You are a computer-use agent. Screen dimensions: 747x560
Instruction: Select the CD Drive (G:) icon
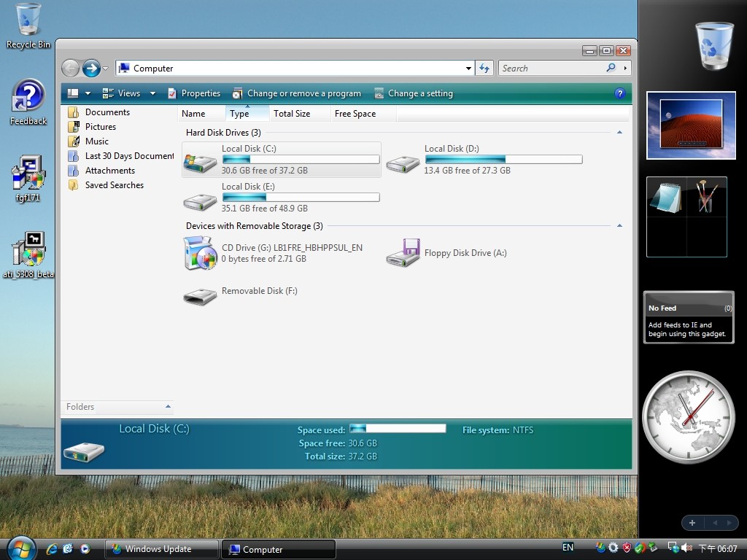pos(200,253)
